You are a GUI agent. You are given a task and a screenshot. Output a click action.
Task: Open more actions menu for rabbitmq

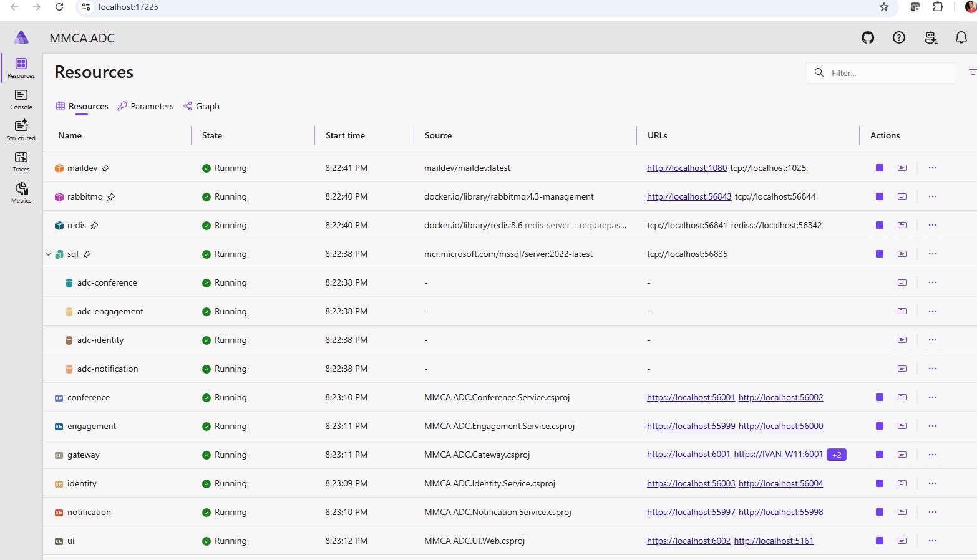tap(933, 196)
